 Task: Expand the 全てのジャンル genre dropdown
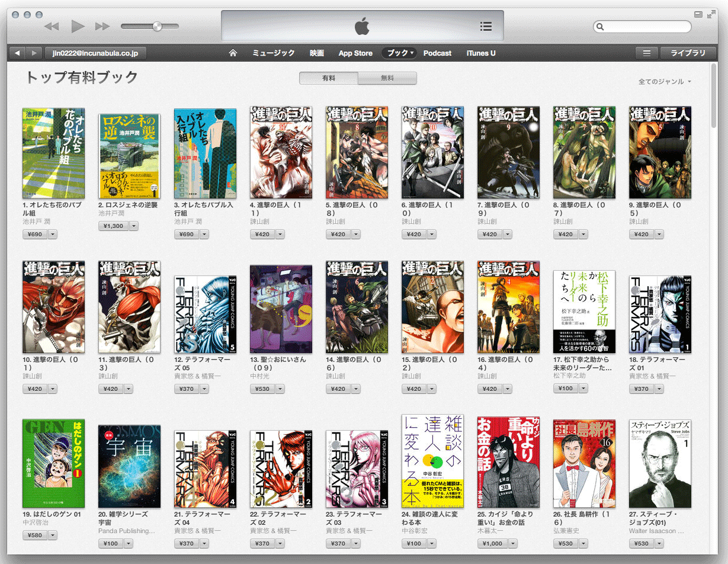pos(665,82)
